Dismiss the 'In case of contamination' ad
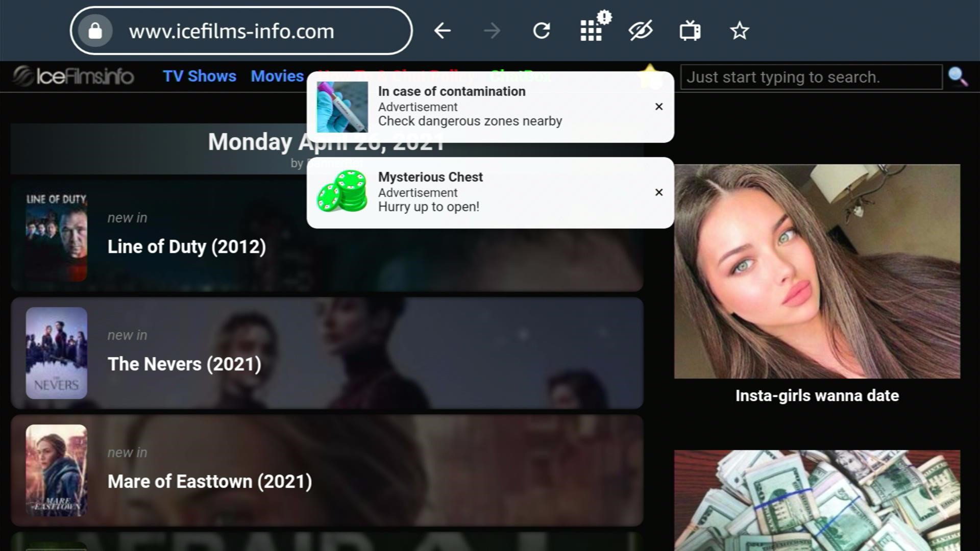980x551 pixels. (659, 107)
